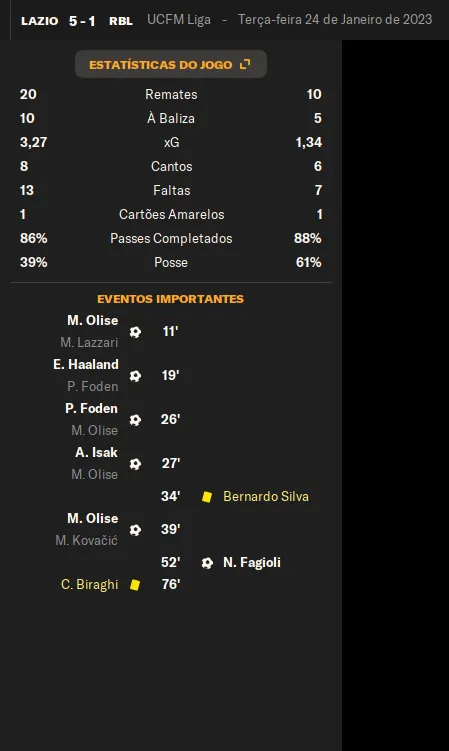The height and width of the screenshot is (751, 449).
Task: Click C. Biraghi's yellow card icon
Action: tap(135, 585)
